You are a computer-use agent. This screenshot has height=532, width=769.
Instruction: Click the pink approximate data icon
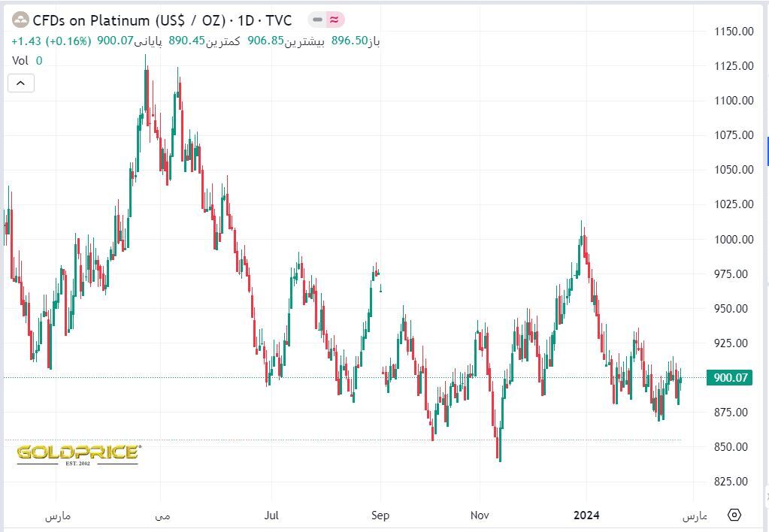[335, 20]
